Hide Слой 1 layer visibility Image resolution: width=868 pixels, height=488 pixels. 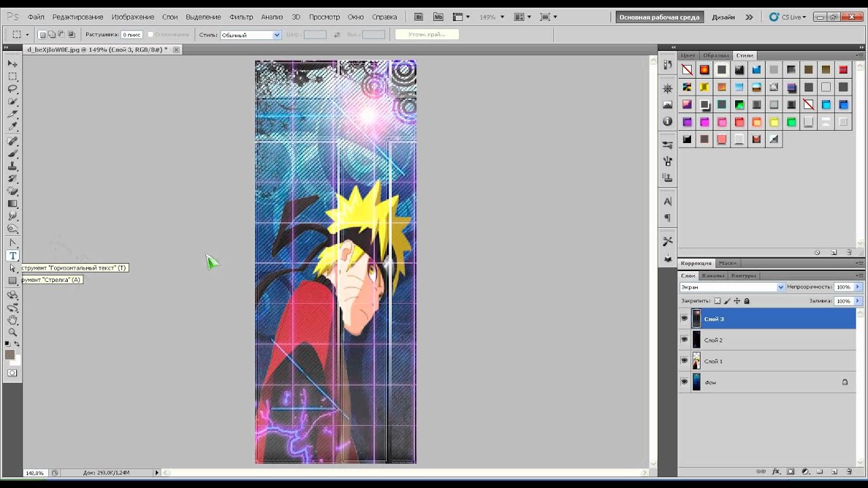point(684,361)
